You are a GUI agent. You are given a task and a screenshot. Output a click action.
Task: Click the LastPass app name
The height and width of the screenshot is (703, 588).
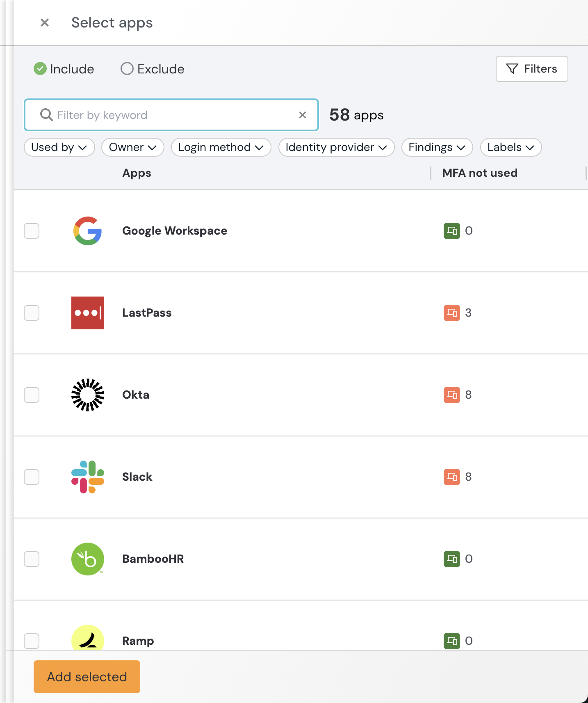[x=147, y=313]
